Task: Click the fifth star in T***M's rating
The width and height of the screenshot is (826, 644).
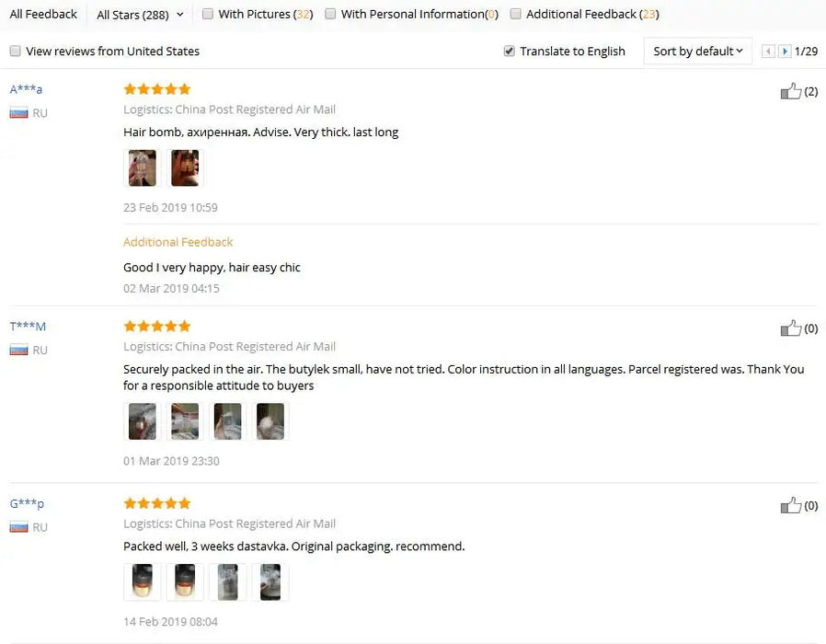Action: (x=184, y=325)
